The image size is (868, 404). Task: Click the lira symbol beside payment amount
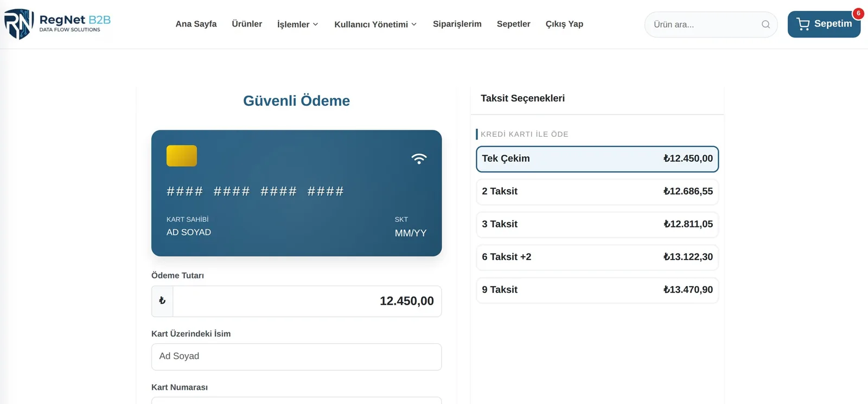pos(162,301)
